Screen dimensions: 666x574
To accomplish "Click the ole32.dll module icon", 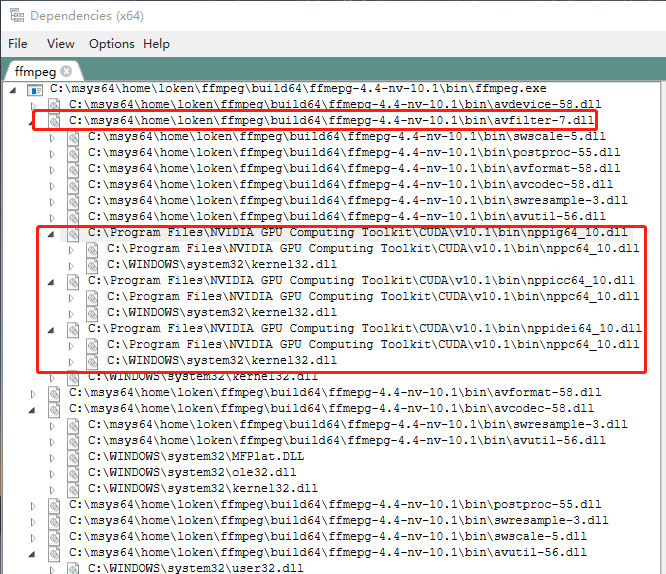I will 74,472.
